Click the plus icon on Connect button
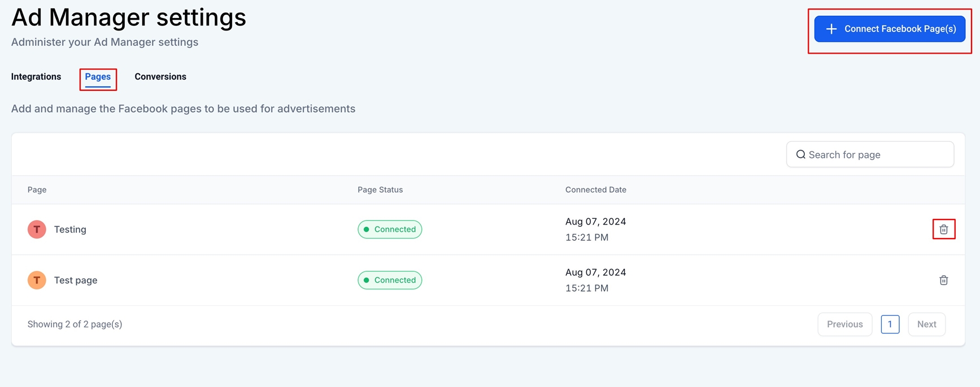This screenshot has height=387, width=980. [x=831, y=29]
